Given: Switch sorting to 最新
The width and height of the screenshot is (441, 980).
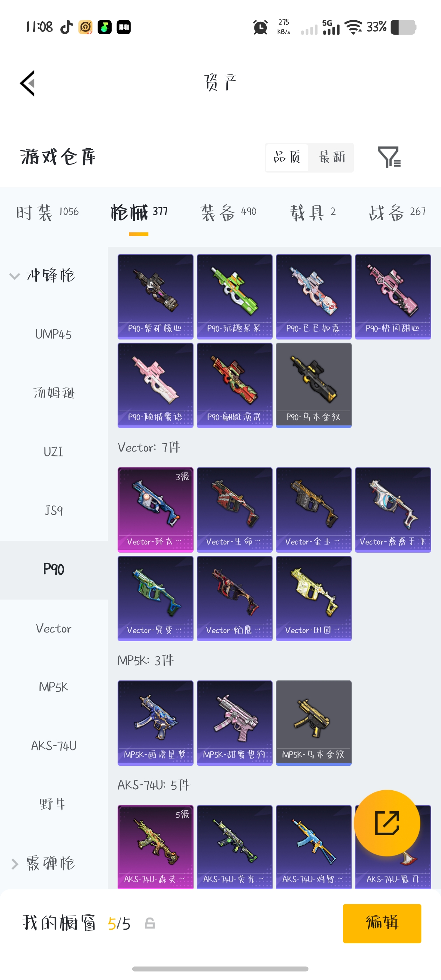Looking at the screenshot, I should 332,157.
